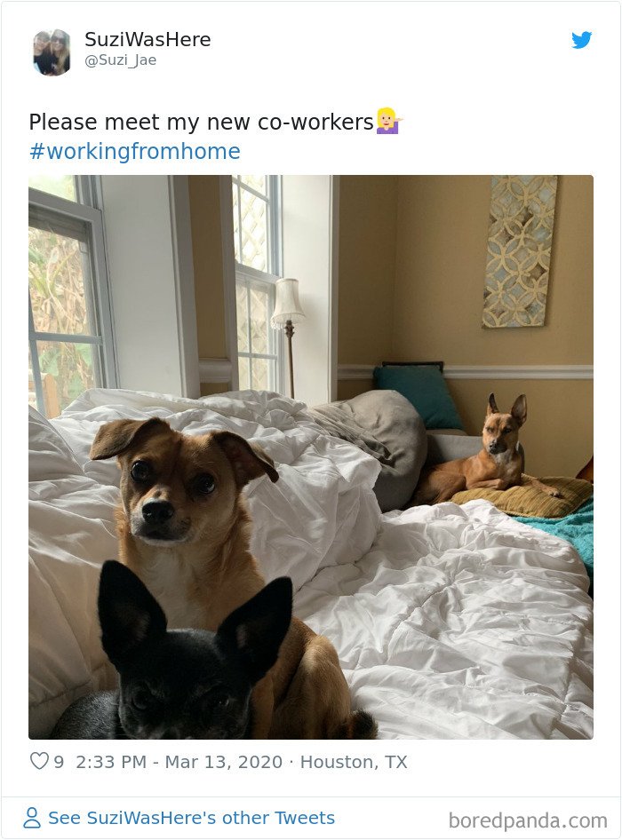Click the patterned wall art in the photo
Image resolution: width=622 pixels, height=840 pixels.
520,250
